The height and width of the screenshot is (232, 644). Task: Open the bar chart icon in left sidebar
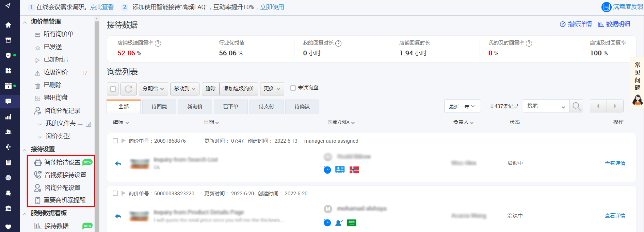(x=8, y=117)
